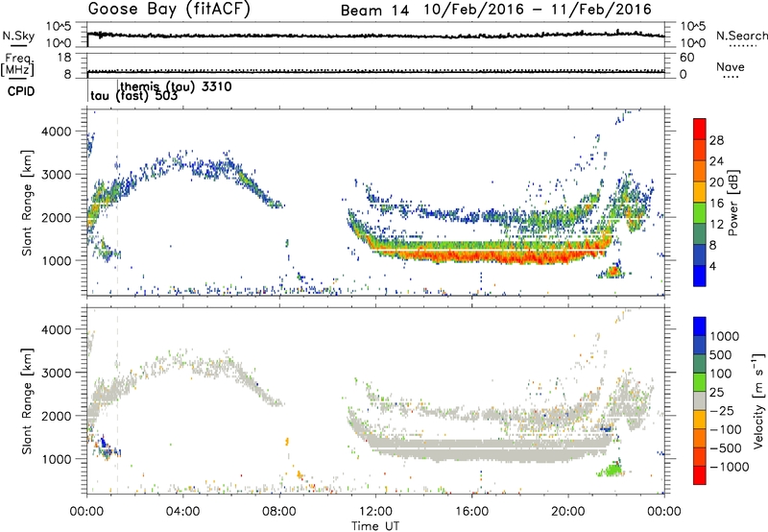
Task: Click the '20:00' time axis tick label
Action: pyautogui.click(x=568, y=512)
